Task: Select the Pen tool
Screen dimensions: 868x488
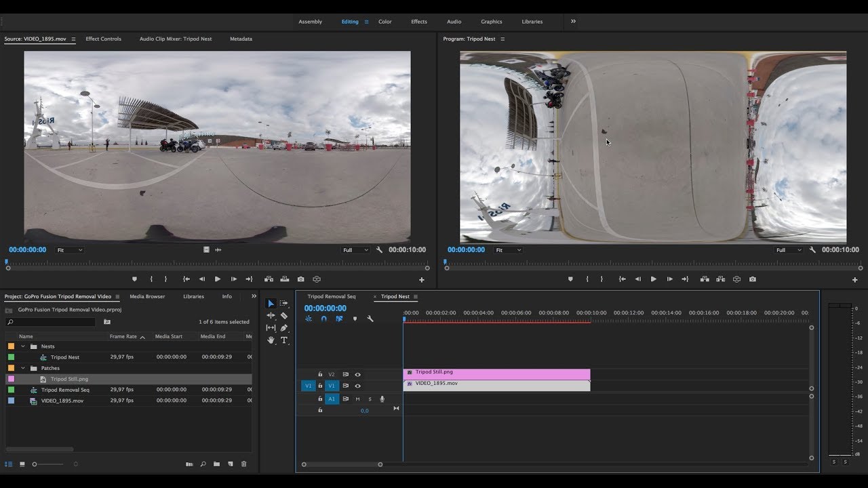Action: [284, 327]
